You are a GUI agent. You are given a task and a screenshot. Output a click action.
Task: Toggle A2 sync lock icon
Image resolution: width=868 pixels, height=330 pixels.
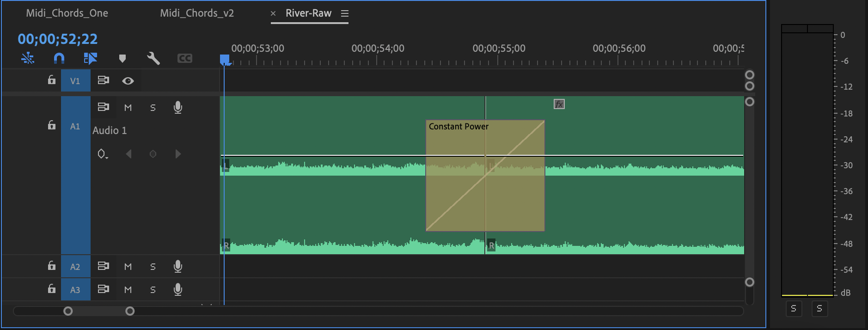coord(103,266)
